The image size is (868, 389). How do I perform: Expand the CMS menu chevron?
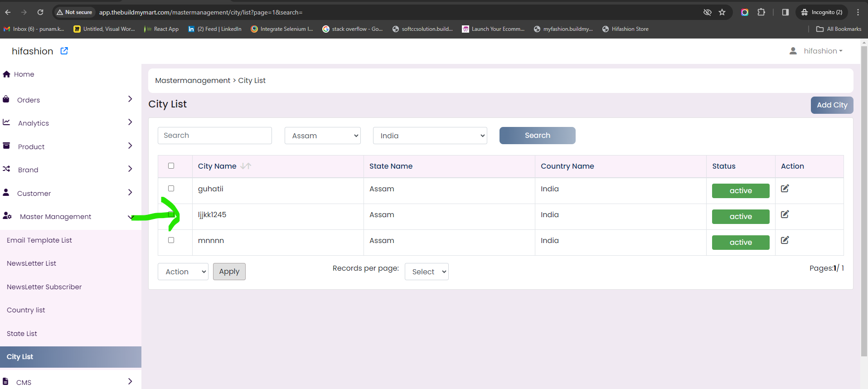point(130,381)
